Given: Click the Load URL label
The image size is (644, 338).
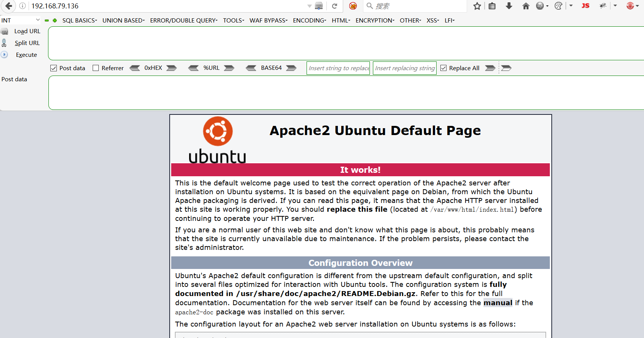Looking at the screenshot, I should 27,31.
